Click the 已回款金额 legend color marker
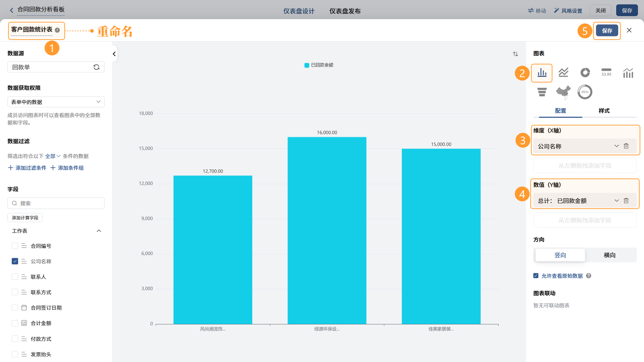This screenshot has height=362, width=644. point(307,65)
